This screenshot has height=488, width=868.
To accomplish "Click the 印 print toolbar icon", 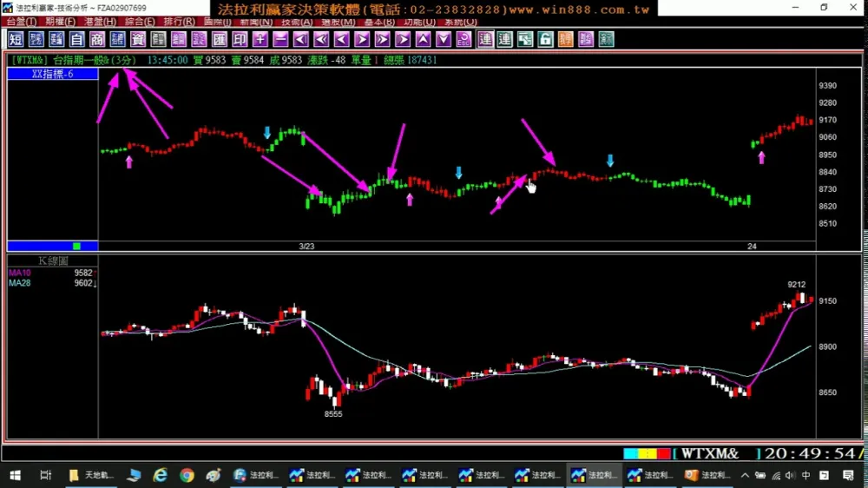I will [240, 39].
